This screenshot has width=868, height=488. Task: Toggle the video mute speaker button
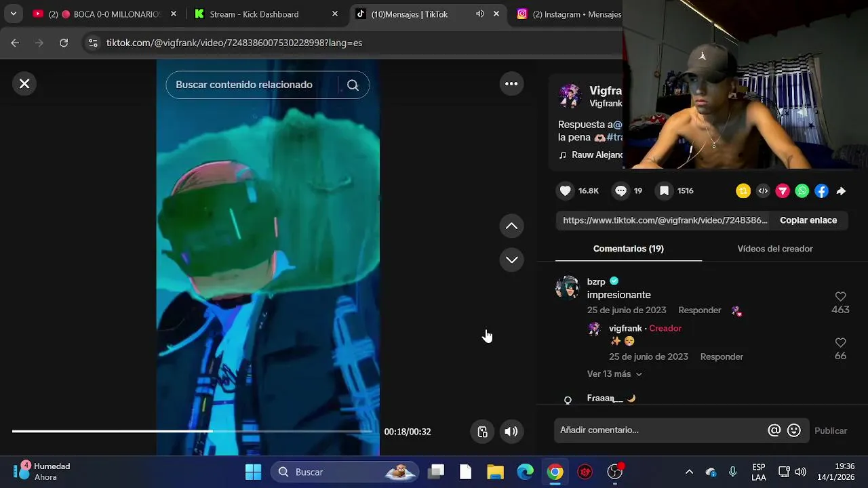pos(511,431)
